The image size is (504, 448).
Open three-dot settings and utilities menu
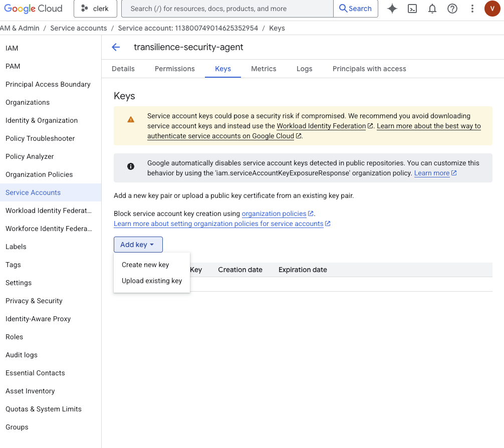pyautogui.click(x=472, y=9)
